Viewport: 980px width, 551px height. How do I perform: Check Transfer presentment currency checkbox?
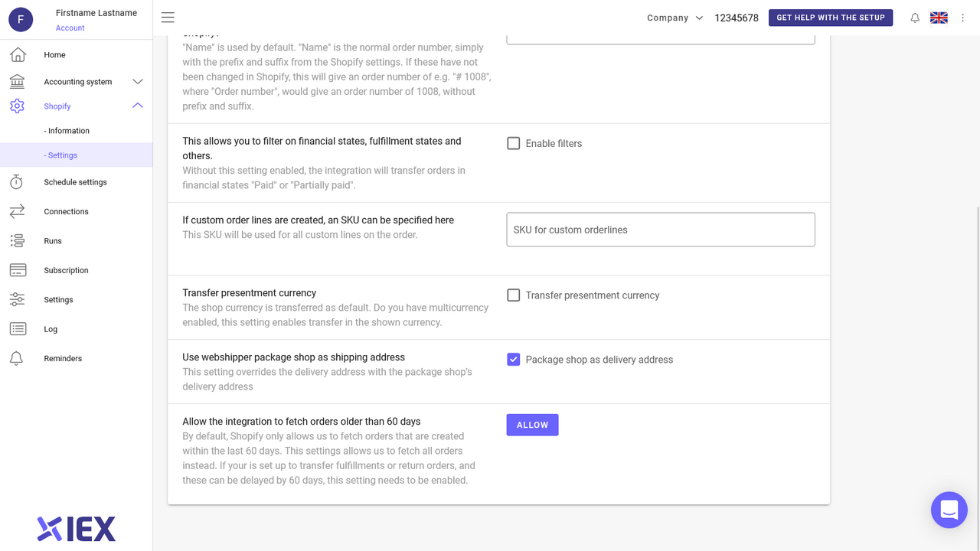click(x=514, y=295)
